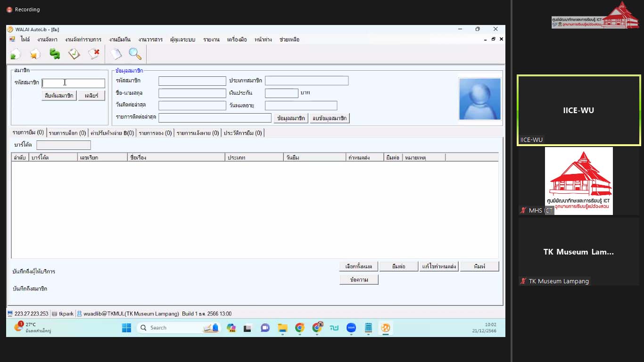The height and width of the screenshot is (362, 644).
Task: Click the green double-arrow renew icon
Action: click(x=55, y=54)
